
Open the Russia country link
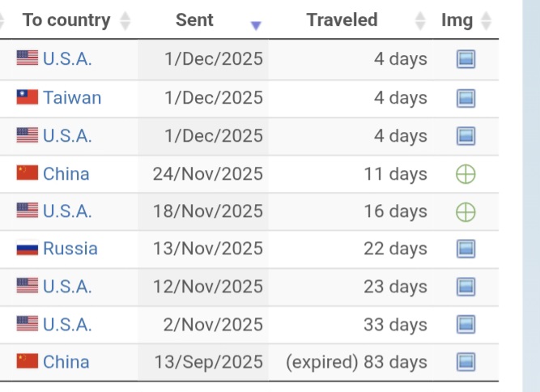(70, 249)
